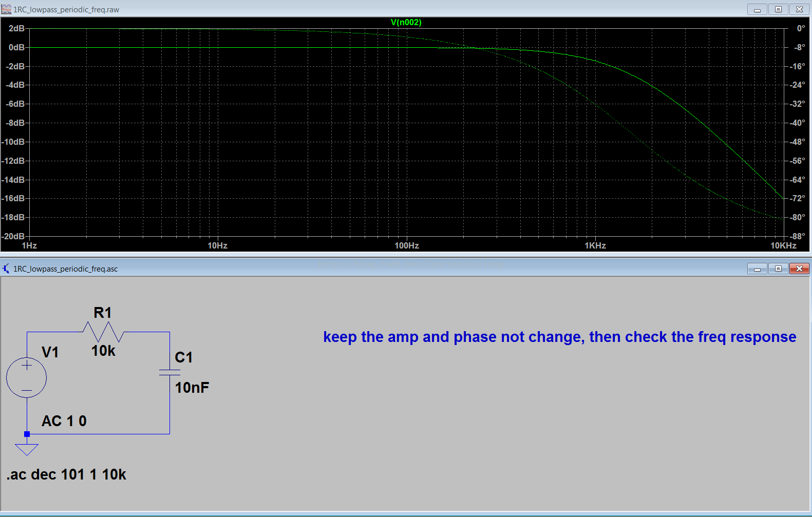Minimize the 1RC_lowpass_periodic_freq.asc schematic window
Screen dimensions: 812x517
tap(757, 269)
